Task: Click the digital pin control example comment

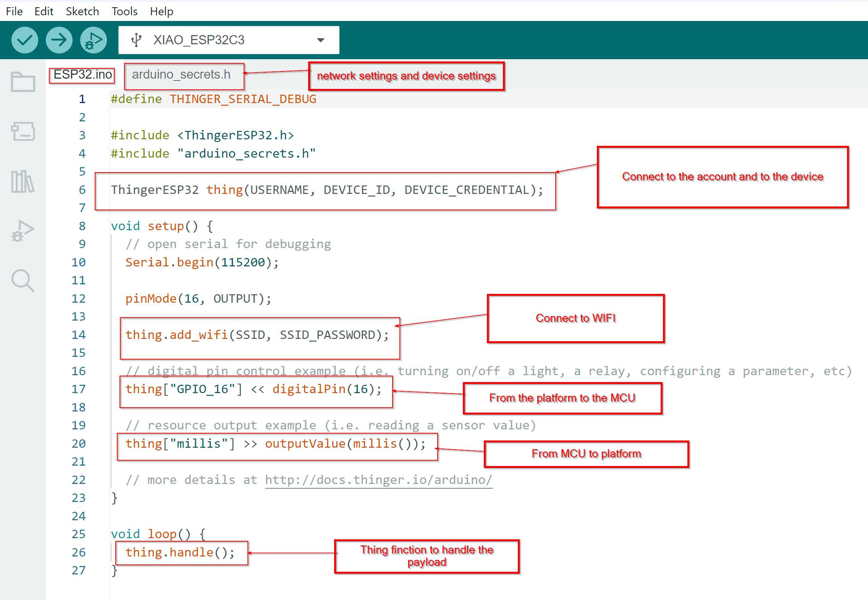Action: click(489, 371)
